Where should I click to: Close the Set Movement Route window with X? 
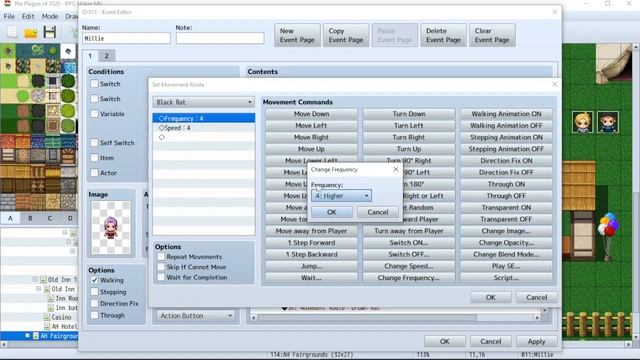(x=554, y=84)
